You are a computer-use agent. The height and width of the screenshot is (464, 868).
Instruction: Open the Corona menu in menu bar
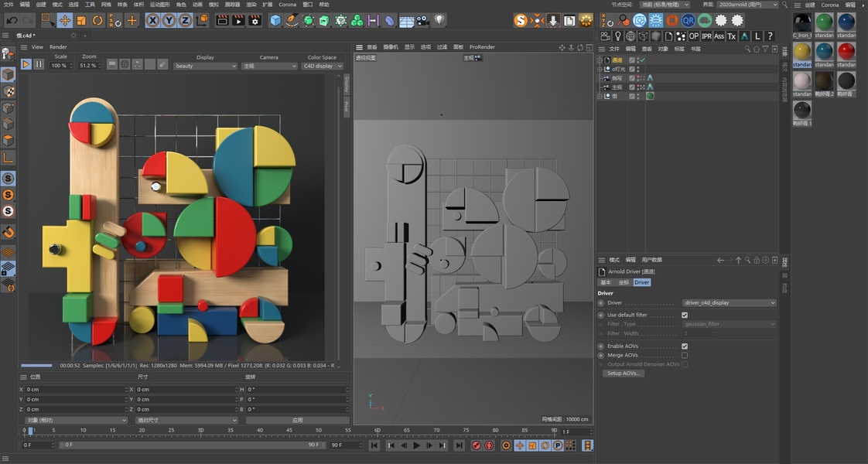click(287, 5)
